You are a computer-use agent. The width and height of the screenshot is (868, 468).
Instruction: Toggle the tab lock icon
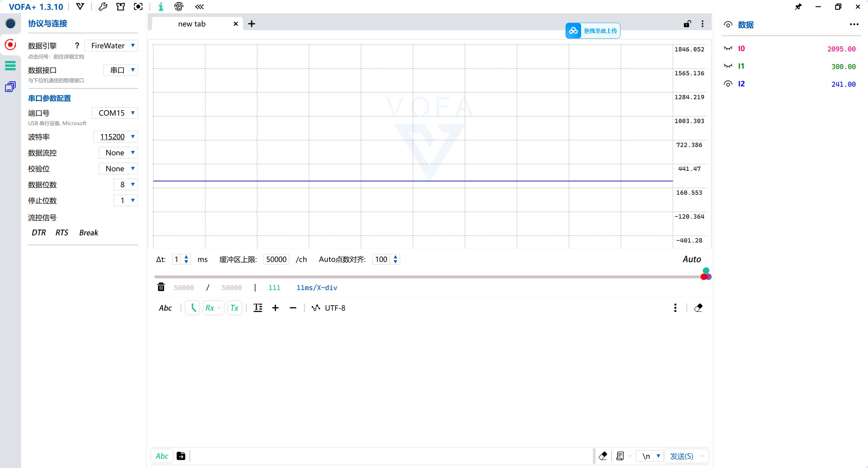pyautogui.click(x=687, y=24)
